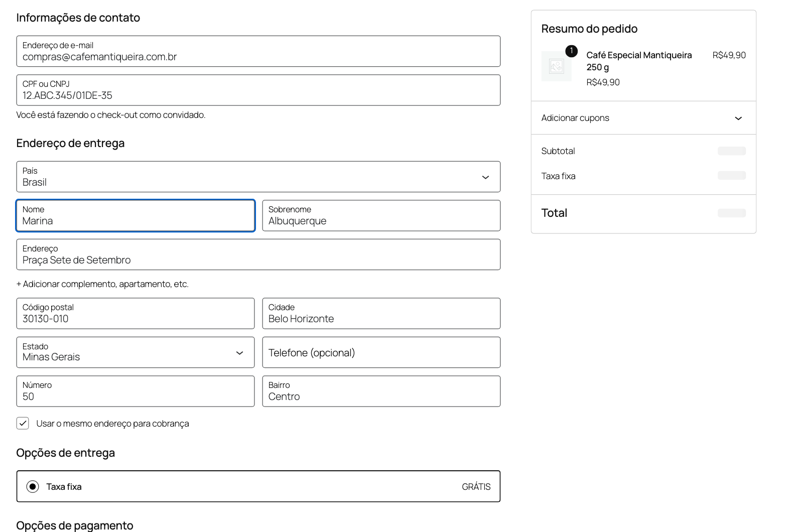Click the Resumo do pedido heading

point(589,29)
